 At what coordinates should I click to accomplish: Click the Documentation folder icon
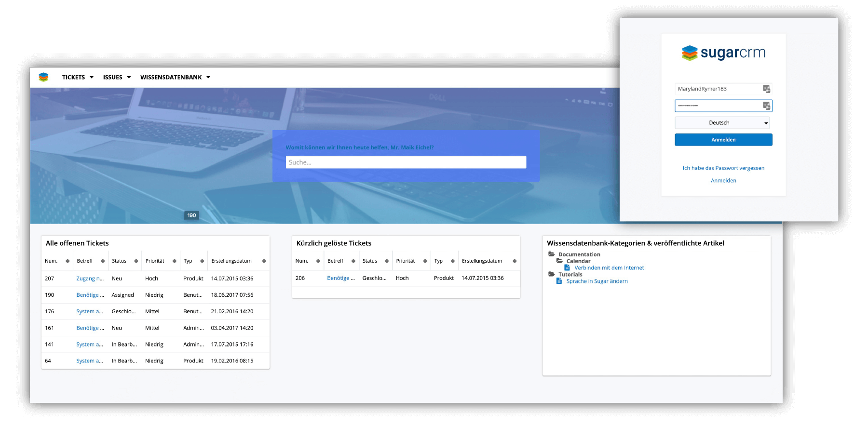click(x=552, y=254)
